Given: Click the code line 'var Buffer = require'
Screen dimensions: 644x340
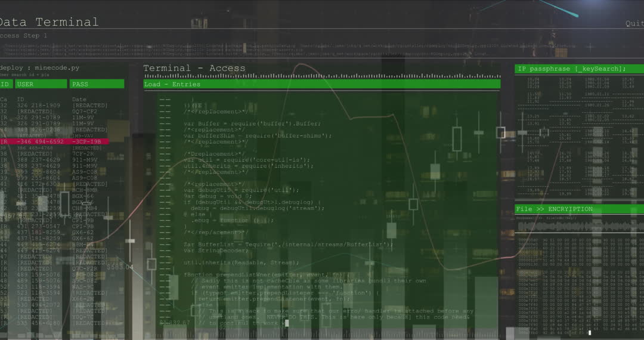Looking at the screenshot, I should pyautogui.click(x=252, y=123).
